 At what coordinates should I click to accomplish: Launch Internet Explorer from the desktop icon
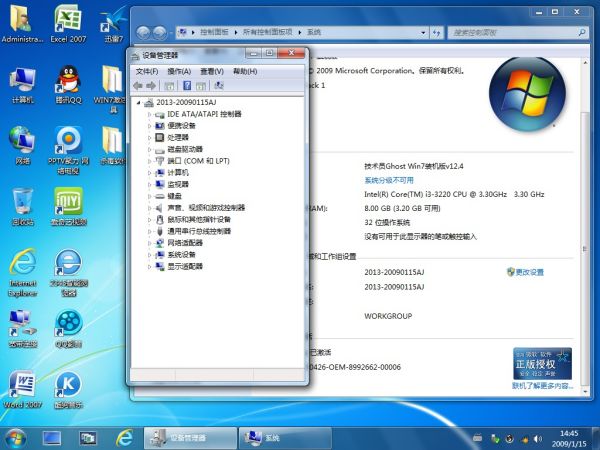click(22, 266)
